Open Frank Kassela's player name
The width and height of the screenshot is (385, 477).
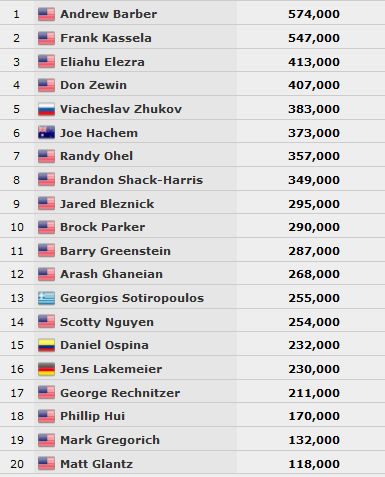pyautogui.click(x=106, y=38)
